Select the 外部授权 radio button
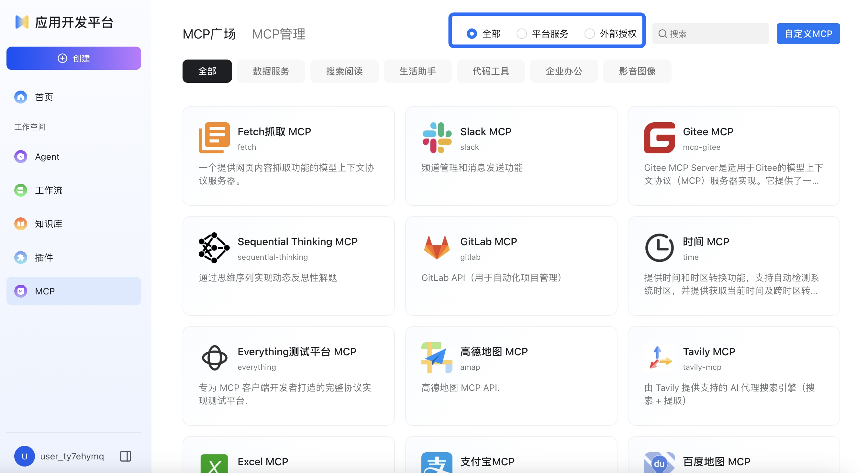The width and height of the screenshot is (868, 473). [x=589, y=34]
